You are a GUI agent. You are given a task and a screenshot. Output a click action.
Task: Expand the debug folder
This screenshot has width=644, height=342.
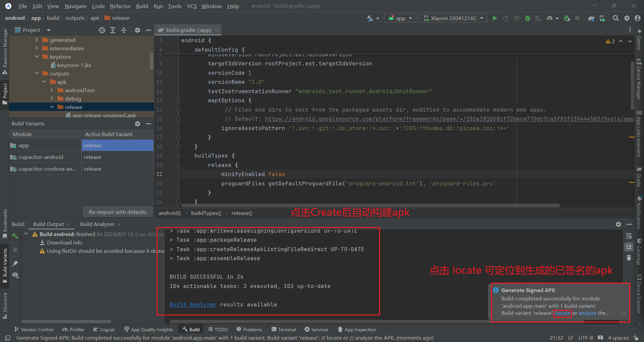(52, 99)
